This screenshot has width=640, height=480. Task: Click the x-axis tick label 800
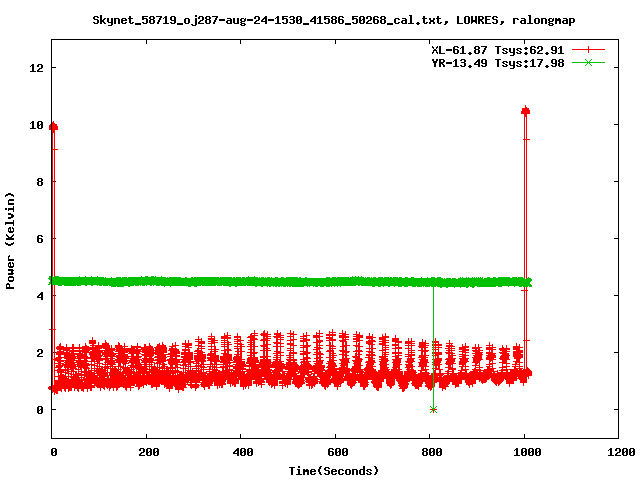coord(432,452)
